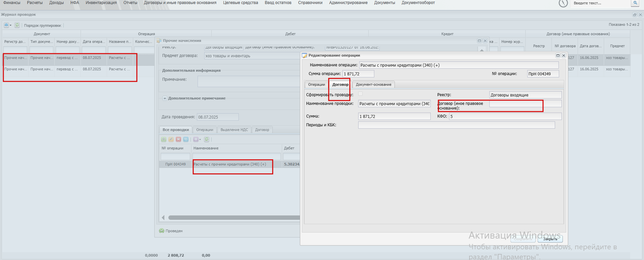Click the Дата опера... column header

coord(94,42)
